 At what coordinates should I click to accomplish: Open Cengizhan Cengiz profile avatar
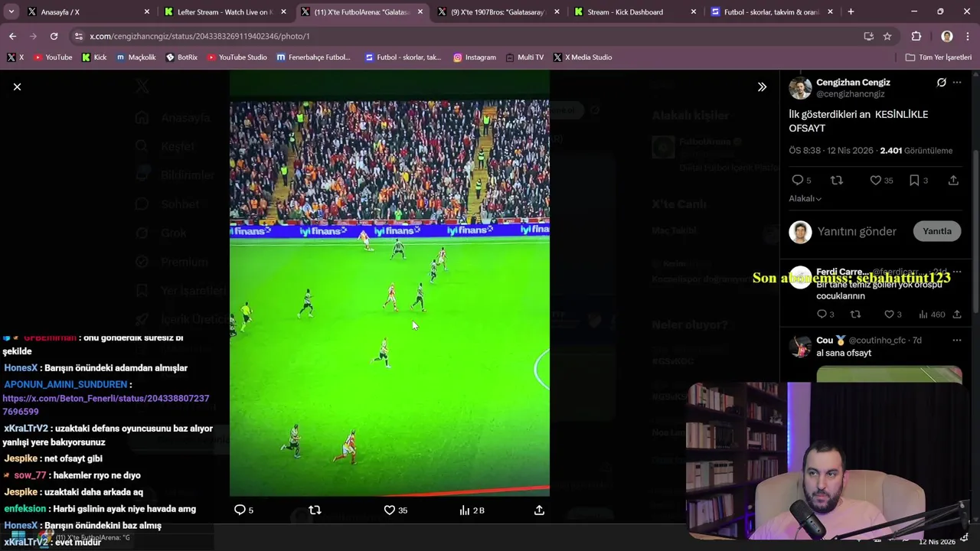(800, 88)
